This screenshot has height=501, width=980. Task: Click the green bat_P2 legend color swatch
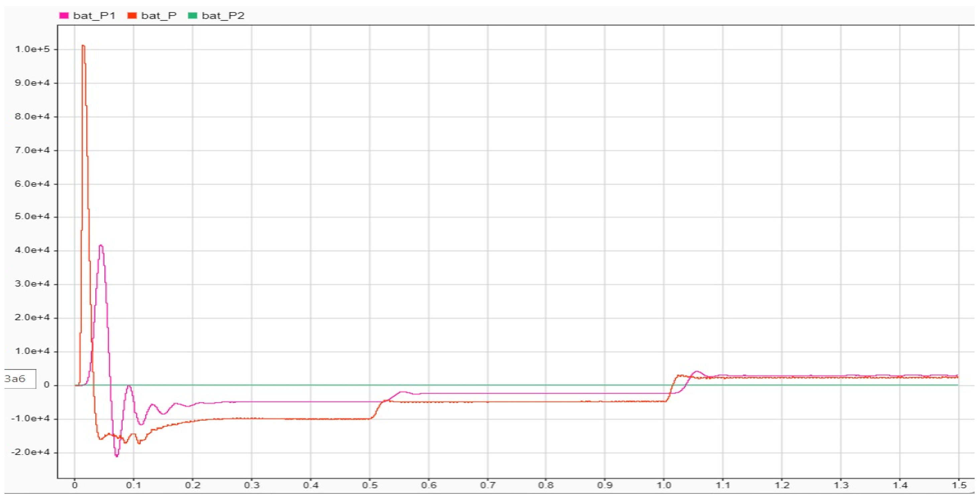(x=193, y=16)
